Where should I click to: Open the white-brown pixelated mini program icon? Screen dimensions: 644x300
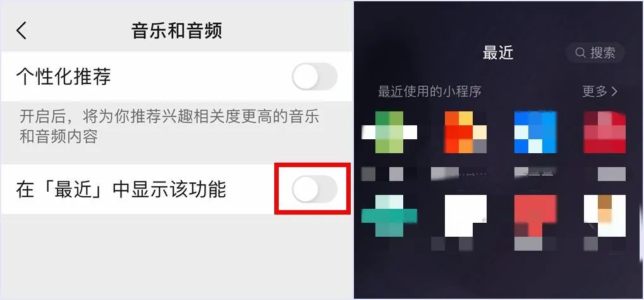[x=605, y=216]
